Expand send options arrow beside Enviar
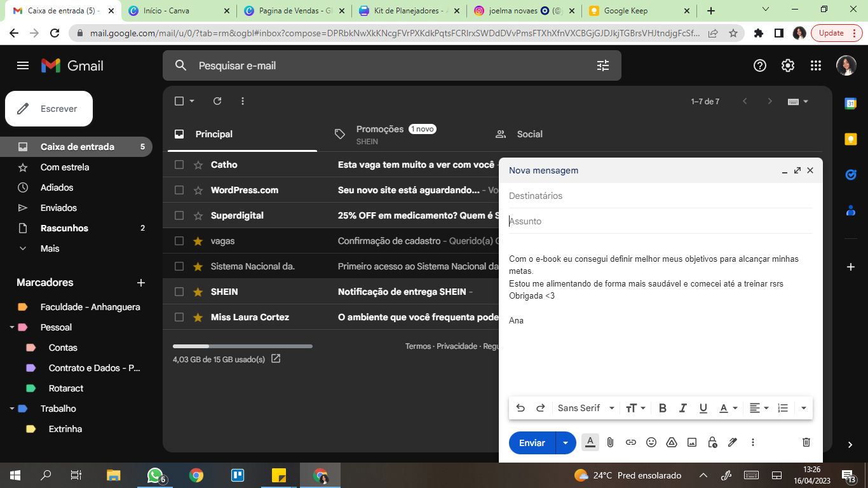Viewport: 868px width, 488px height. point(566,443)
